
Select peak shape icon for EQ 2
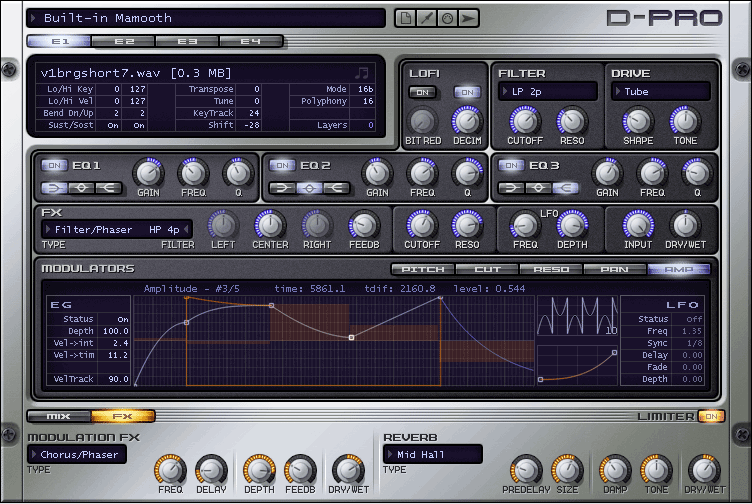coord(311,187)
